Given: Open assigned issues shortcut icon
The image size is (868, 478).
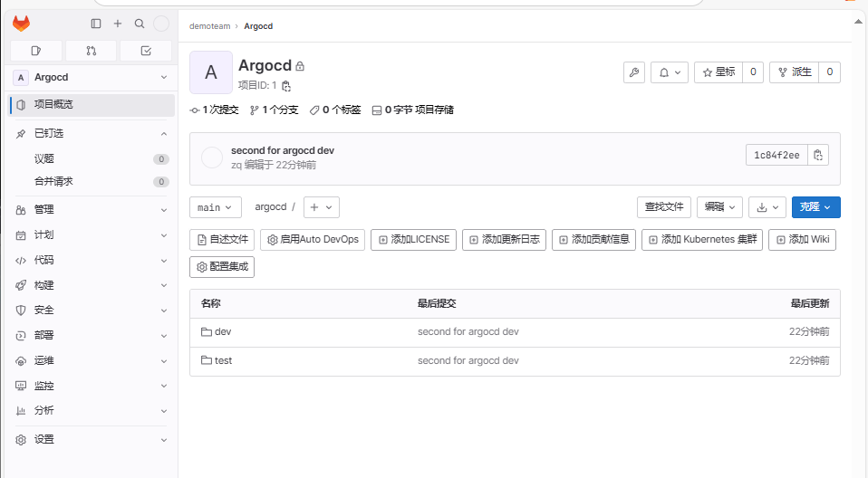Looking at the screenshot, I should 36,51.
